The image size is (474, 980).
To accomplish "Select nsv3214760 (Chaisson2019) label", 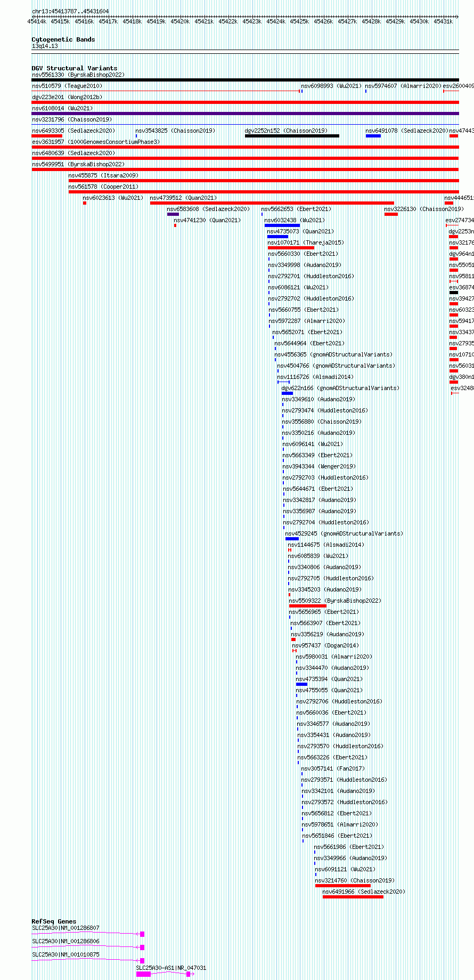I will click(355, 880).
